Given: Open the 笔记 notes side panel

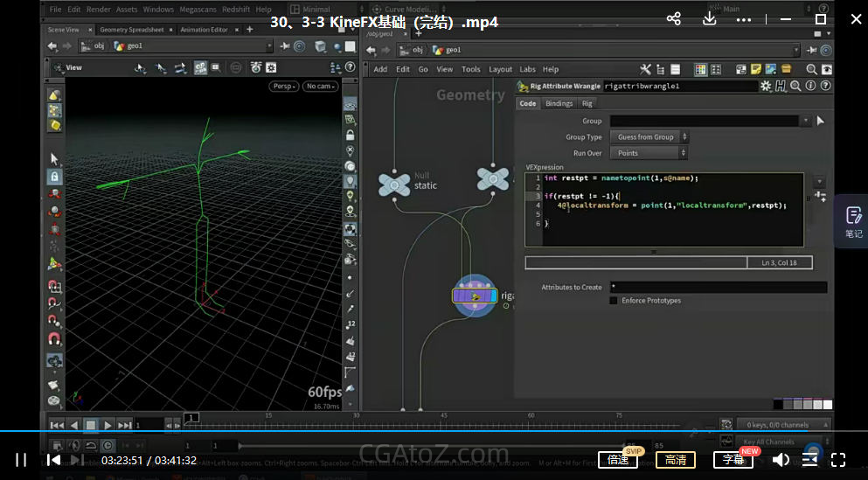Looking at the screenshot, I should (x=852, y=222).
